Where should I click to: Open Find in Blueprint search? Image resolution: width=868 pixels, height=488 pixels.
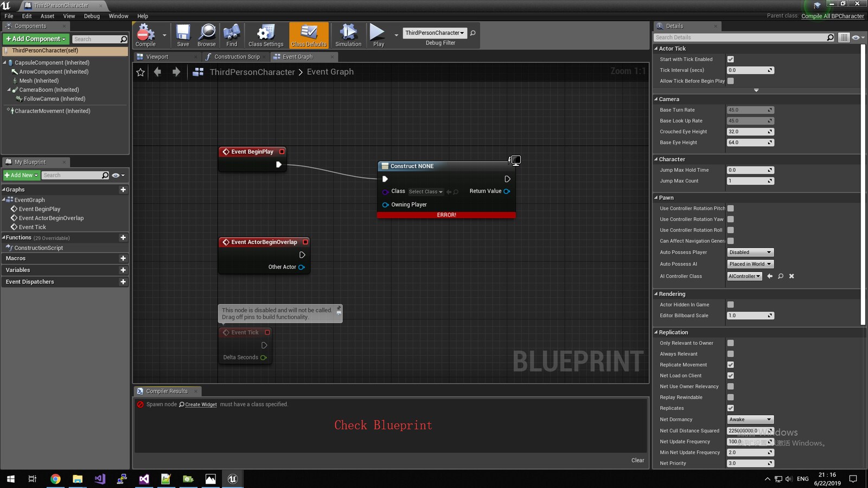tap(232, 34)
